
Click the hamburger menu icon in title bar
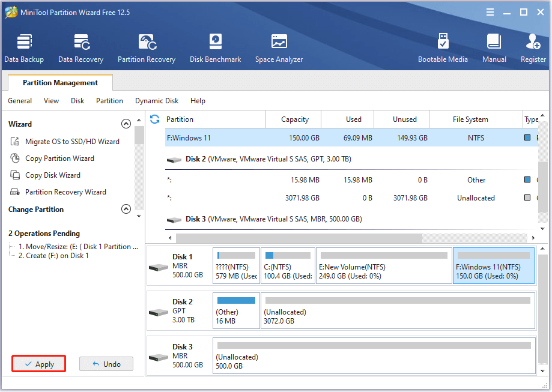coord(490,13)
